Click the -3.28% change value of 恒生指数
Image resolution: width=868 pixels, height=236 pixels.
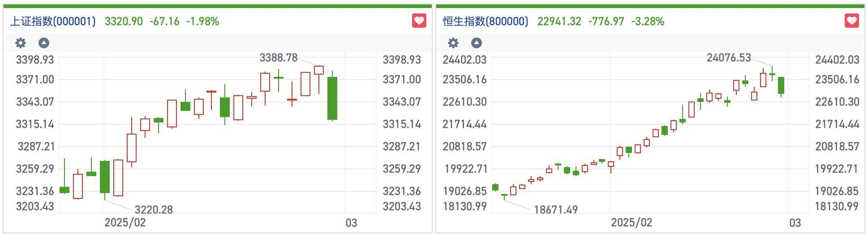pos(648,21)
